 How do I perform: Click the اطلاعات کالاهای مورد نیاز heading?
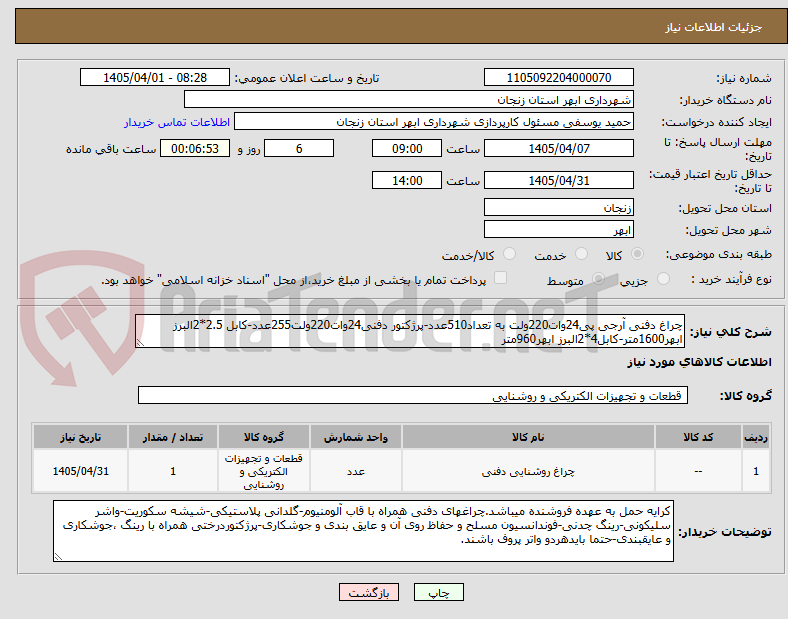point(699,362)
